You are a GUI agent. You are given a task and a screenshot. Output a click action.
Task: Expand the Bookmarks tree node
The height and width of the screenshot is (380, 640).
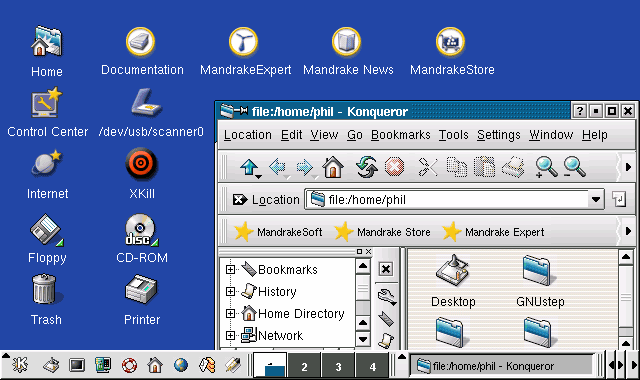pyautogui.click(x=230, y=269)
